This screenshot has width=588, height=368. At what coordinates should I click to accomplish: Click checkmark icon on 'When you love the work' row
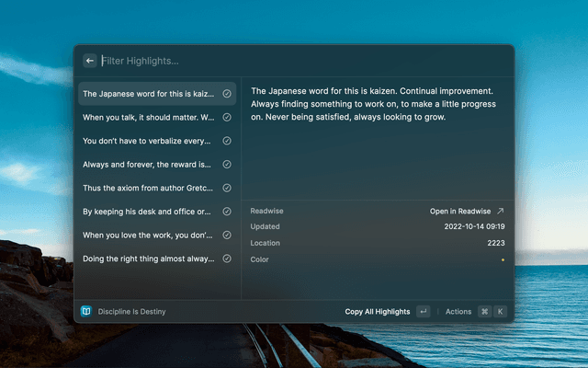(227, 236)
